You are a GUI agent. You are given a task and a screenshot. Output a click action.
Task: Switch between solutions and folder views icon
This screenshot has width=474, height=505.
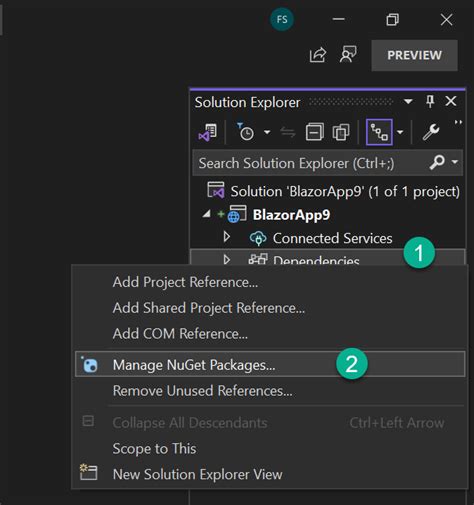[x=208, y=133]
